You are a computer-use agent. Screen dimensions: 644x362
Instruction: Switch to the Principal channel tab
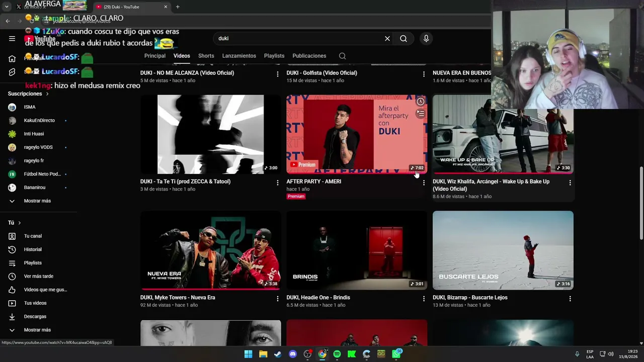click(155, 56)
